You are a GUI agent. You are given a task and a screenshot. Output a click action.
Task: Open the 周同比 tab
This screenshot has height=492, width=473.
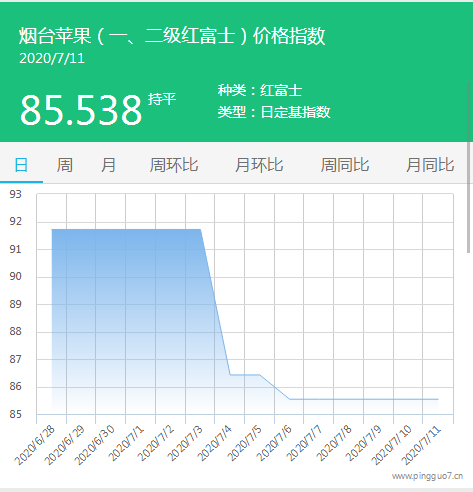click(345, 165)
